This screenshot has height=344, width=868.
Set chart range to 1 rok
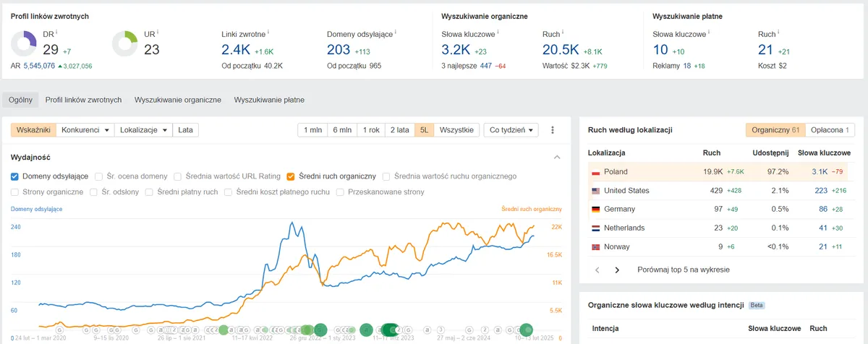371,130
